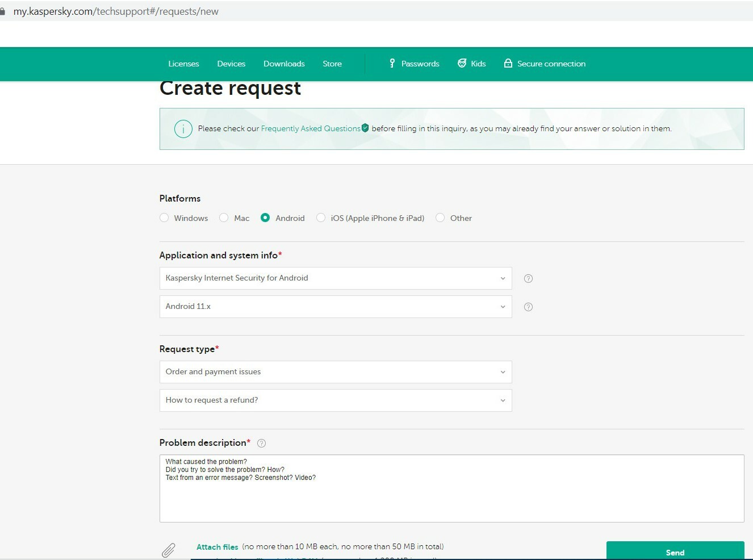Go to Secure connection in navigation bar

point(551,64)
